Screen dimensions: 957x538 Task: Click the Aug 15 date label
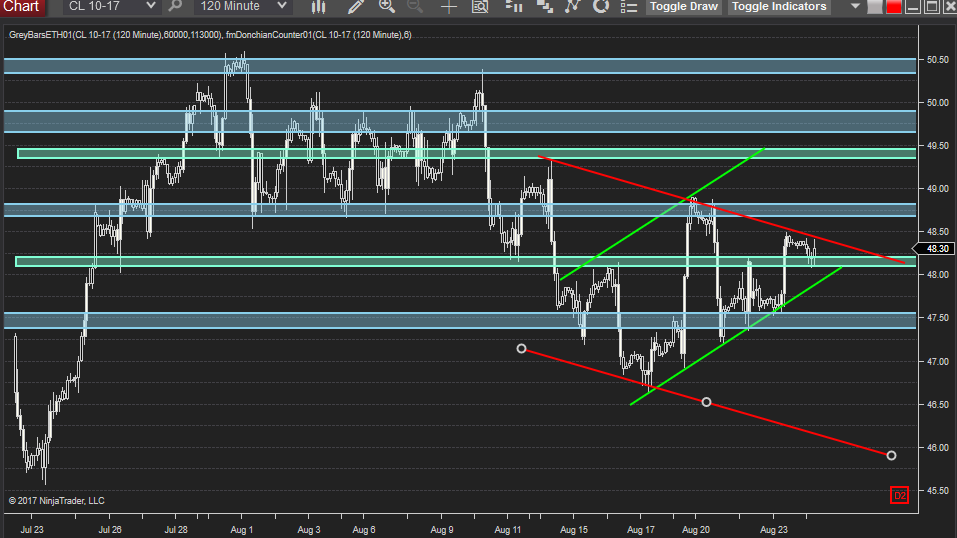[574, 529]
